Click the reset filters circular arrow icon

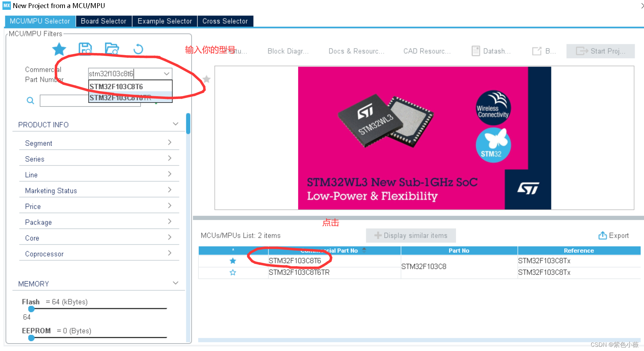tap(138, 49)
